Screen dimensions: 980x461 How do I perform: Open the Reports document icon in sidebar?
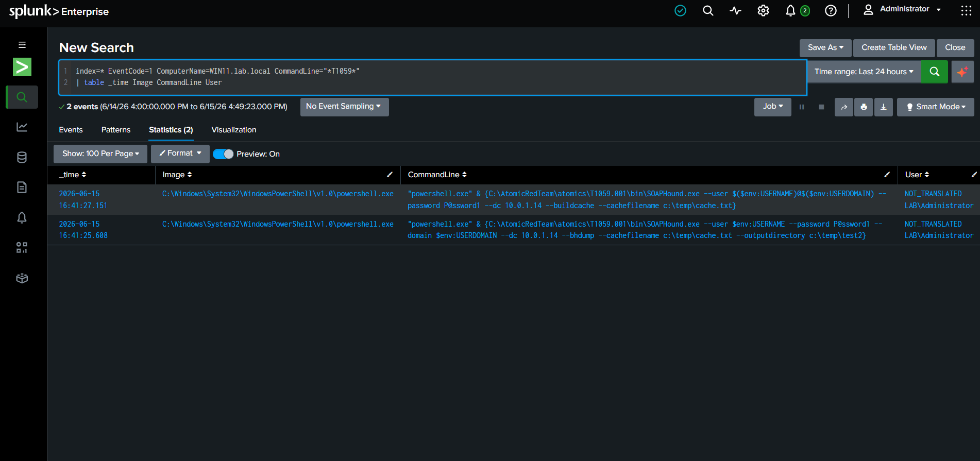point(22,187)
